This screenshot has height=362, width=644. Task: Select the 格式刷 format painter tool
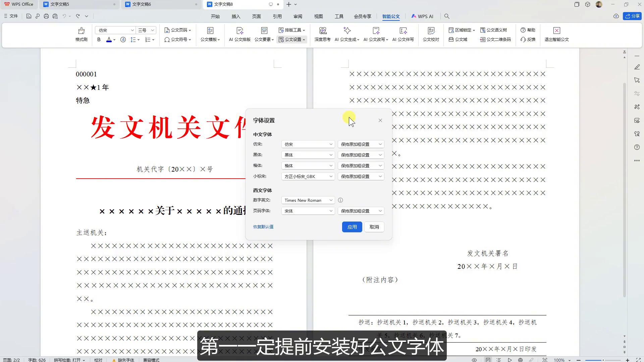coord(81,35)
